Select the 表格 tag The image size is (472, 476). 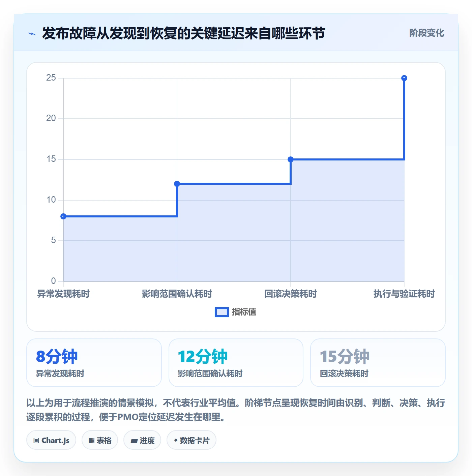100,440
